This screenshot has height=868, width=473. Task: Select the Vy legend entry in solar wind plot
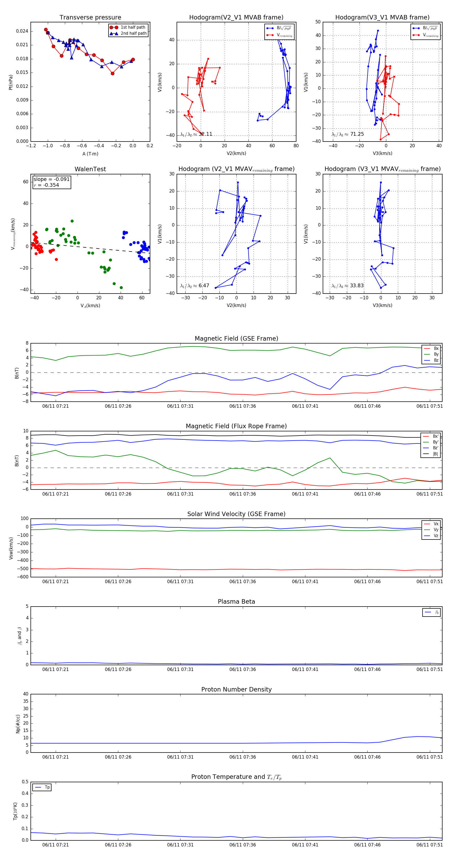tap(431, 530)
